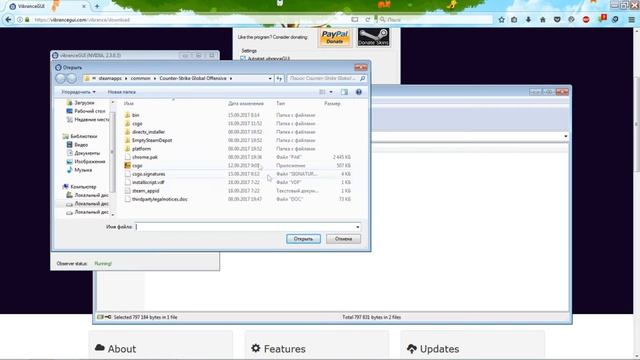Image resolution: width=640 pixels, height=360 pixels.
Task: Click the search field in the Open dialog
Action: [x=326, y=78]
